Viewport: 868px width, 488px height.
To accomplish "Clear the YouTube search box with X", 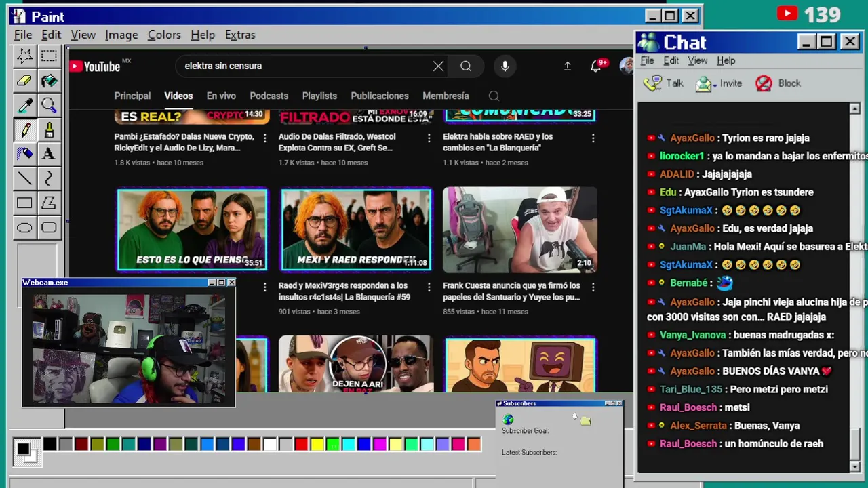I will [438, 66].
